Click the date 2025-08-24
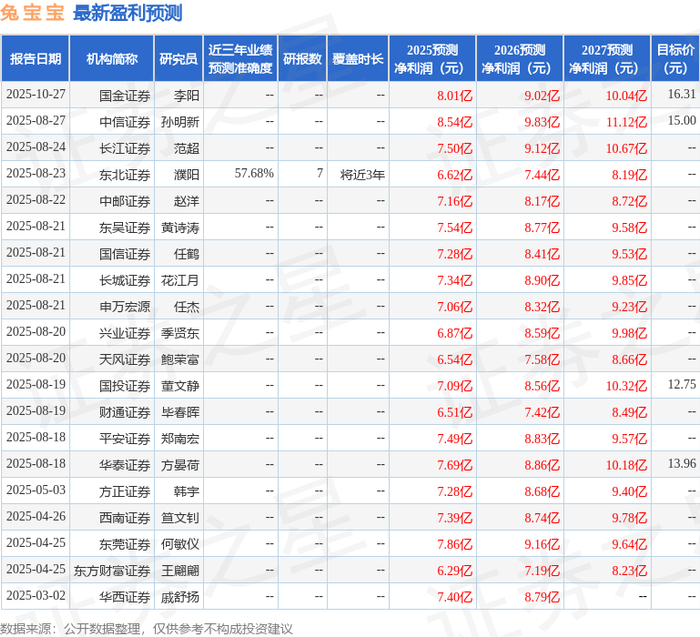Image resolution: width=700 pixels, height=637 pixels. (36, 147)
